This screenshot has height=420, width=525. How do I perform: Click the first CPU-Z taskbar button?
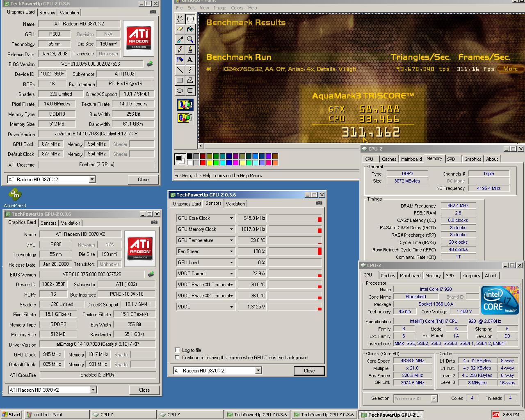coord(124,415)
